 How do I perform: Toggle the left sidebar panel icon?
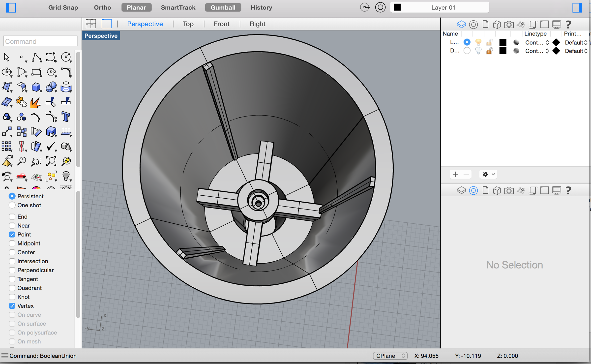click(11, 7)
